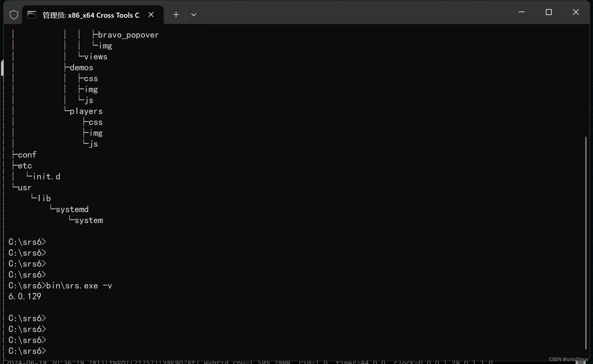Image resolution: width=593 pixels, height=364 pixels.
Task: Open a new terminal tab with plus
Action: click(x=176, y=15)
